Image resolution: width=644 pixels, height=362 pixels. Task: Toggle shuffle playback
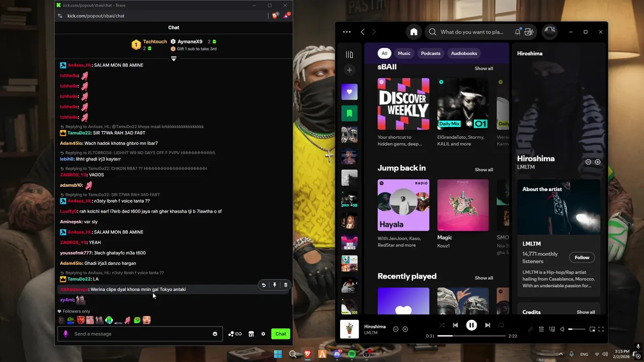[x=442, y=325]
